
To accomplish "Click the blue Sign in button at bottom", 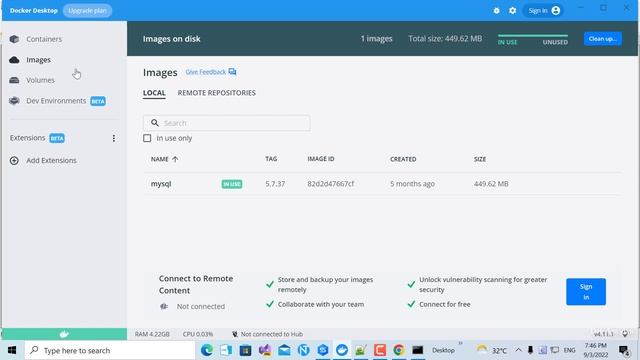I will 586,292.
